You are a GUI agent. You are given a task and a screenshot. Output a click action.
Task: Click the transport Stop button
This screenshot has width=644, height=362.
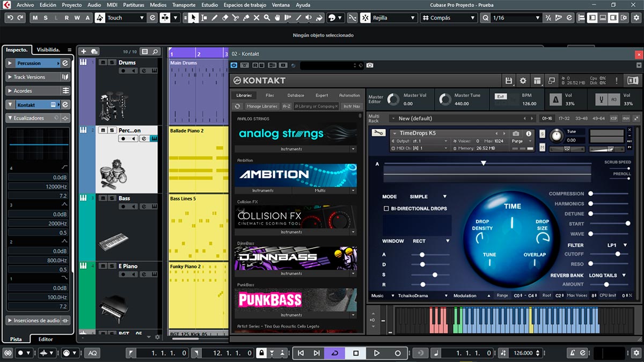pyautogui.click(x=356, y=353)
